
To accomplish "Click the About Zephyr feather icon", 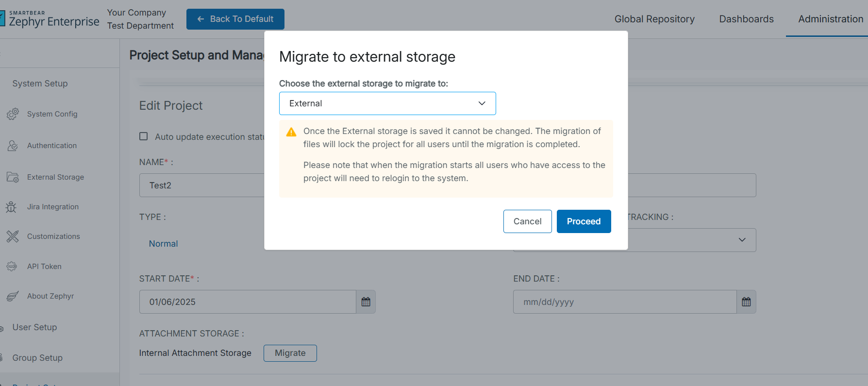I will (13, 296).
